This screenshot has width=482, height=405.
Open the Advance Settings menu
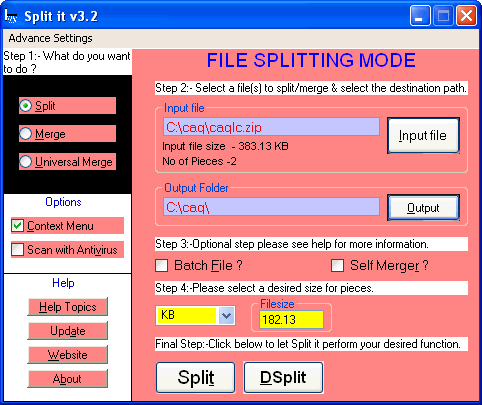pyautogui.click(x=50, y=38)
